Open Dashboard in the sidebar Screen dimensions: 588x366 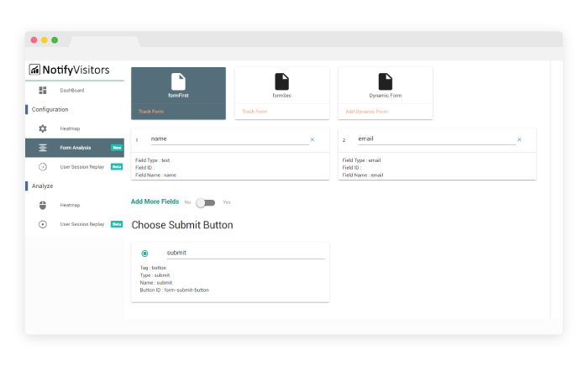[x=72, y=91]
